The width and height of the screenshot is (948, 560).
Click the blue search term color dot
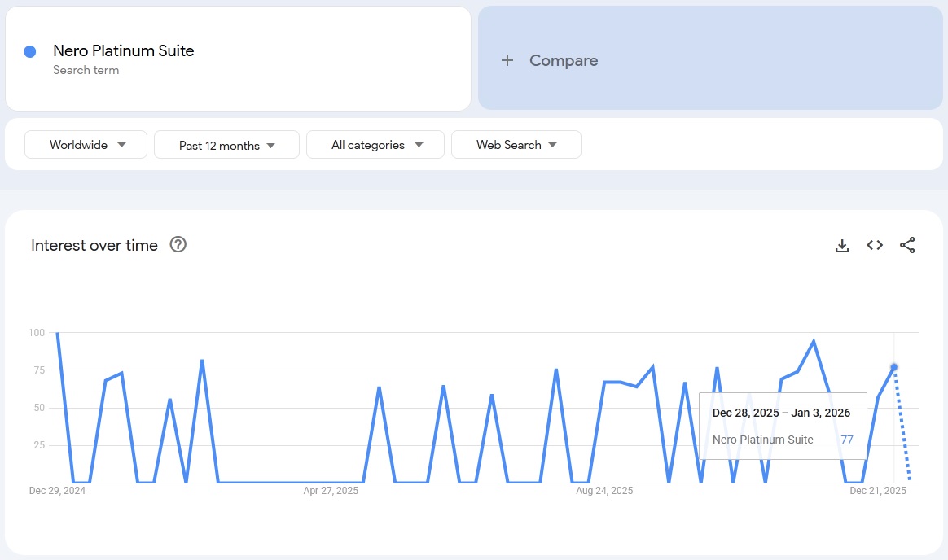pyautogui.click(x=30, y=50)
